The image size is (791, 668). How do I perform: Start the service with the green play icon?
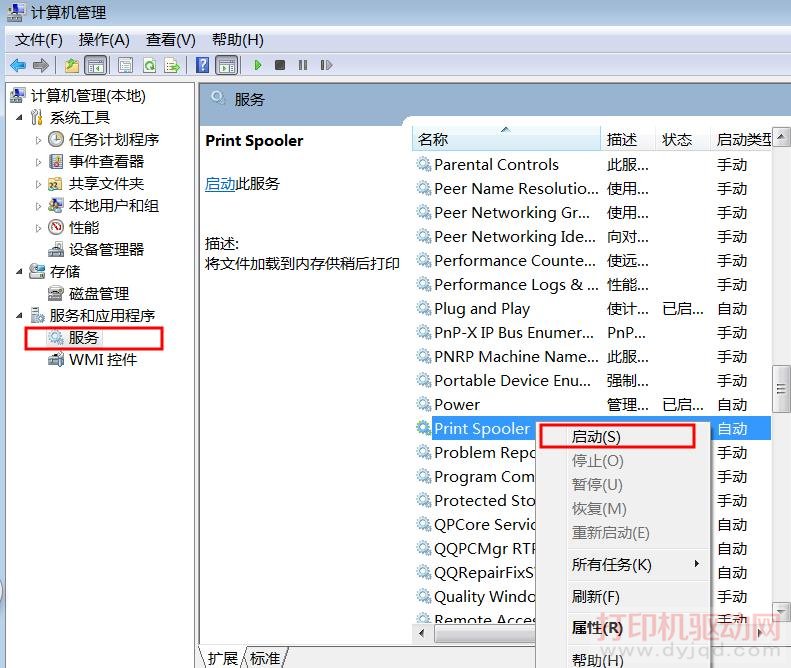tap(258, 65)
